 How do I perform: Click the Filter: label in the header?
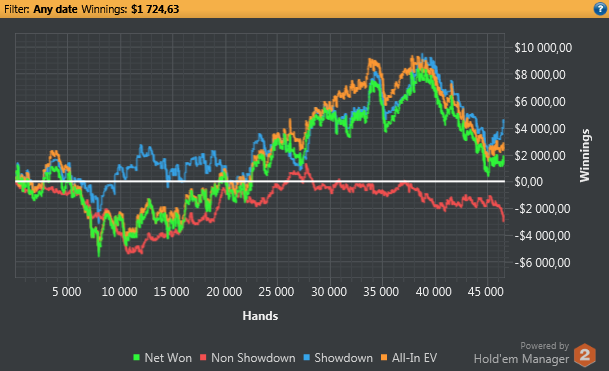tap(16, 9)
